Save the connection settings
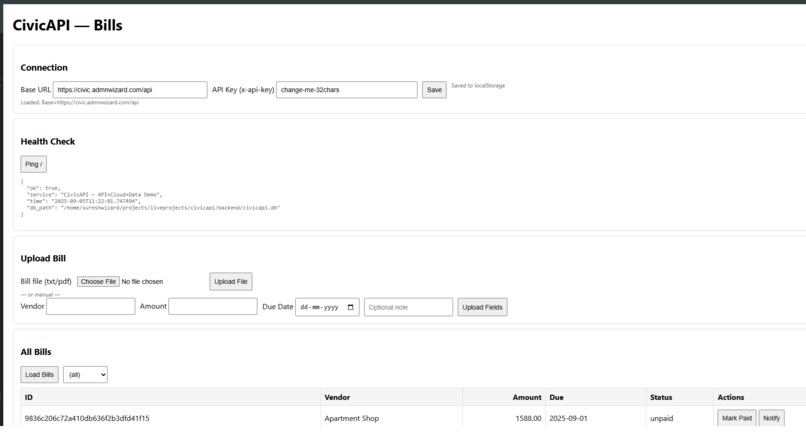Viewport: 806px width, 434px height. coord(434,89)
